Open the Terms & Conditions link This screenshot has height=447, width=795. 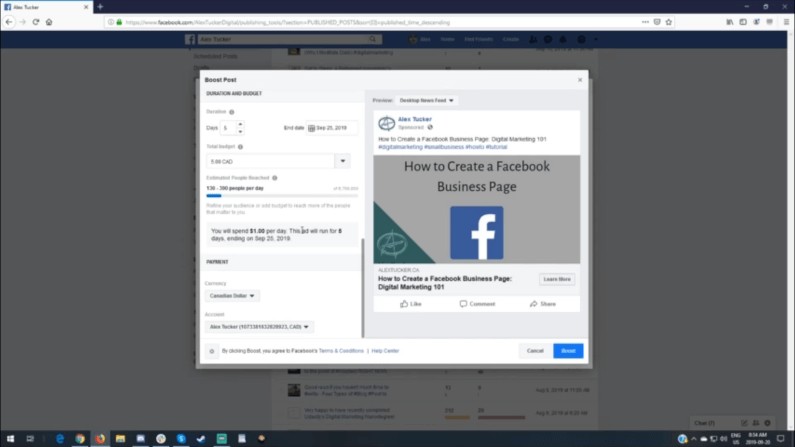tap(343, 351)
